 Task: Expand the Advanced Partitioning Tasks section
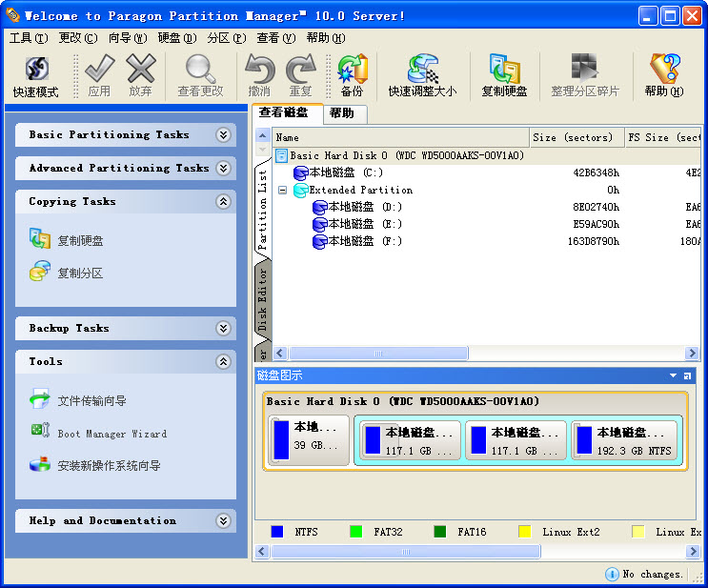[223, 169]
